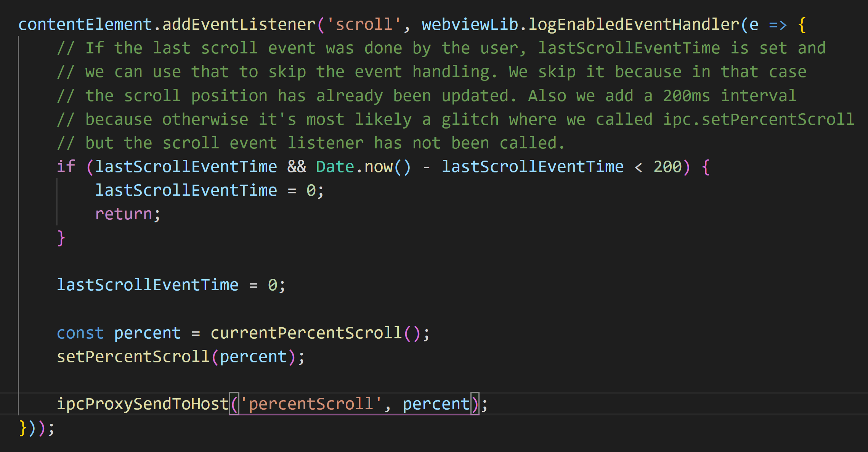Click the webviewLib identifier
The image size is (868, 452).
click(x=470, y=24)
